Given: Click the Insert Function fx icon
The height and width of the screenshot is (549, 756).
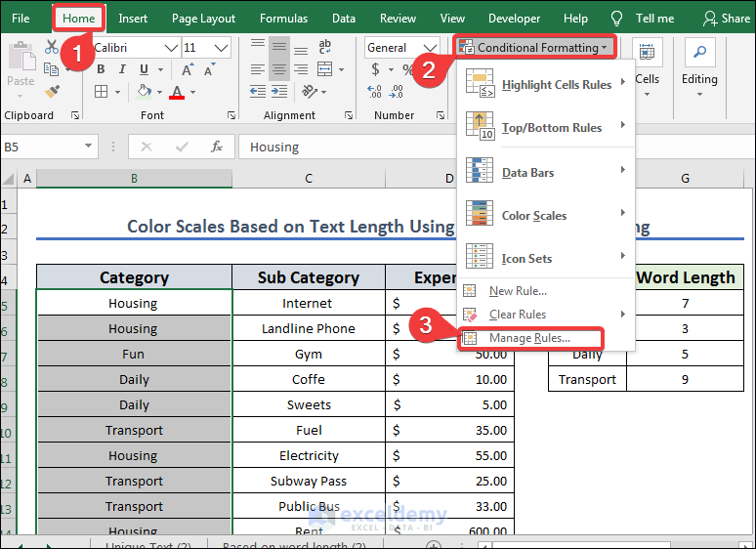Looking at the screenshot, I should click(x=217, y=147).
